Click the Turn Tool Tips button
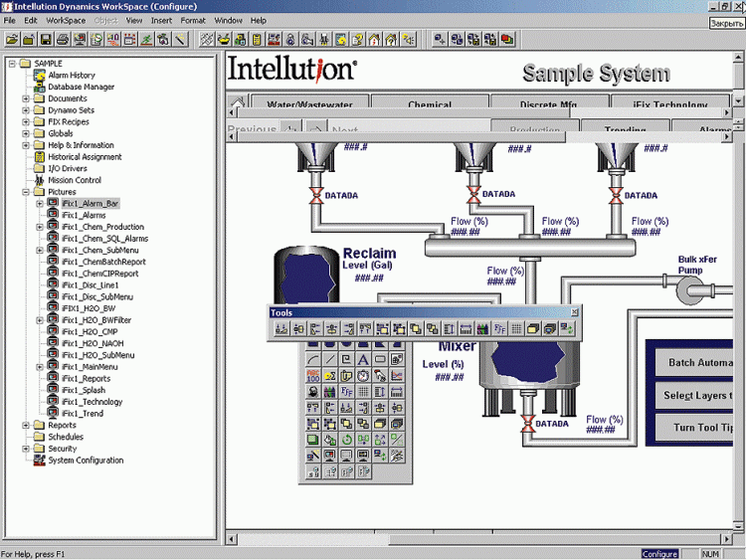 tap(693, 428)
